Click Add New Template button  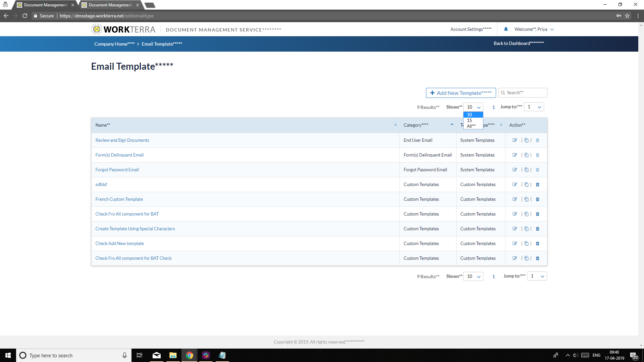pyautogui.click(x=461, y=93)
